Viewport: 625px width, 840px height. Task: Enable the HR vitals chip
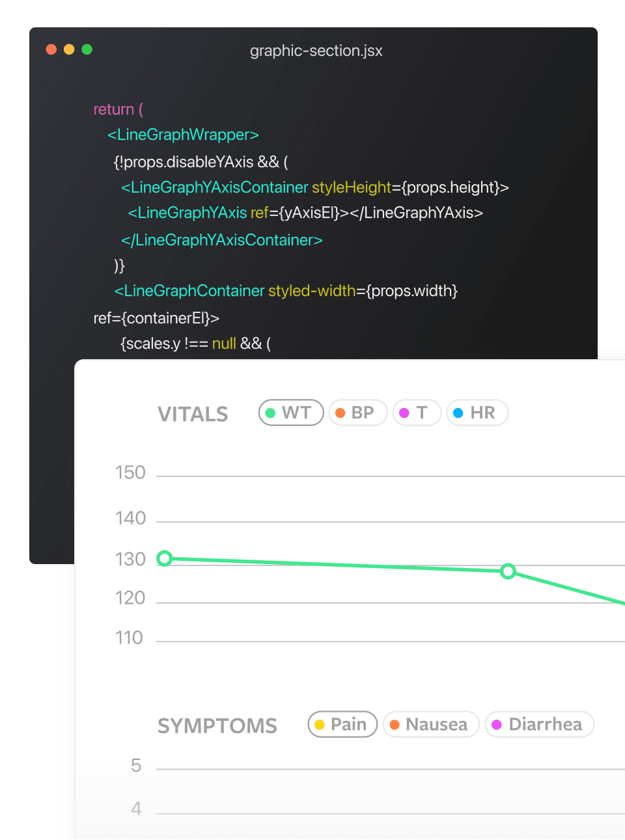pos(477,413)
